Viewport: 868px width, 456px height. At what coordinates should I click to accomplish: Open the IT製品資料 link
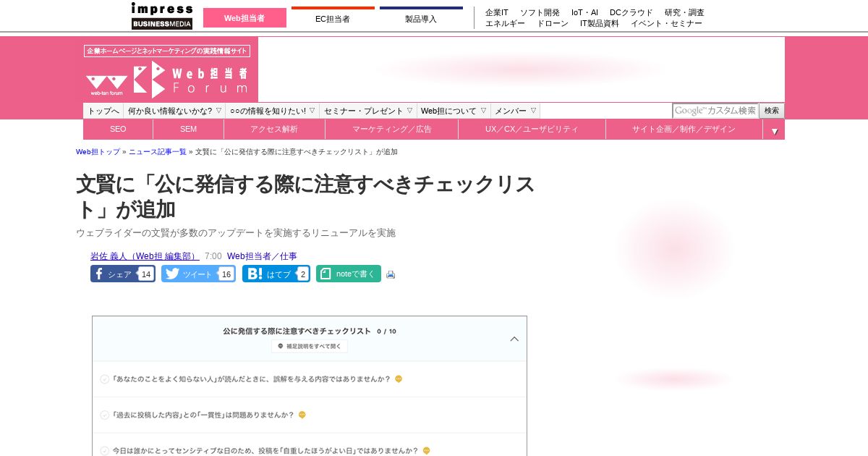(600, 23)
